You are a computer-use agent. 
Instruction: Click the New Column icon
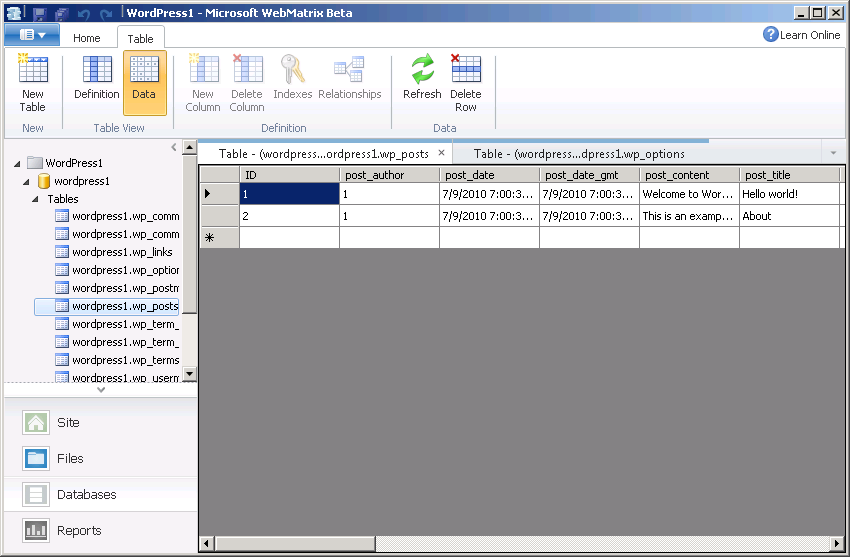tap(203, 69)
